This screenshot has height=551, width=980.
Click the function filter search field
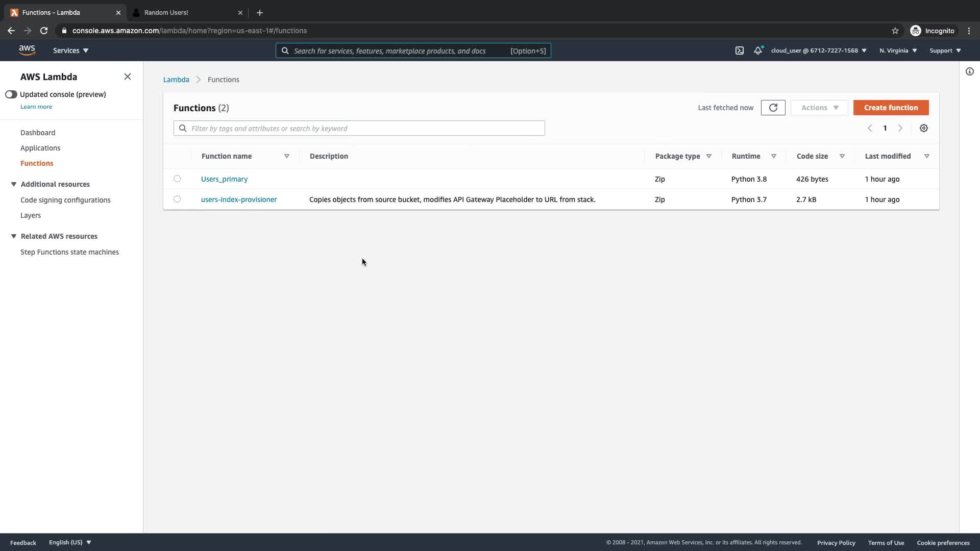(x=359, y=128)
